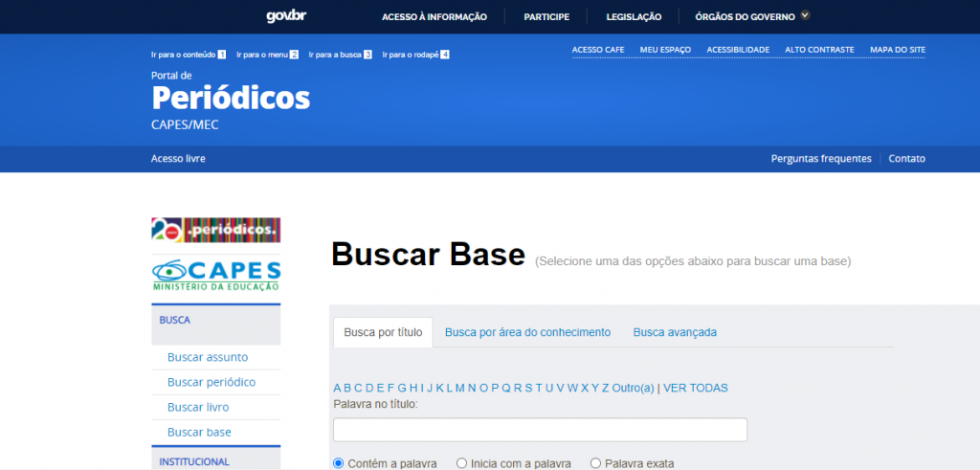Viewport: 980px width, 470px height.
Task: Go to Buscar assunto in sidebar
Action: coord(208,357)
